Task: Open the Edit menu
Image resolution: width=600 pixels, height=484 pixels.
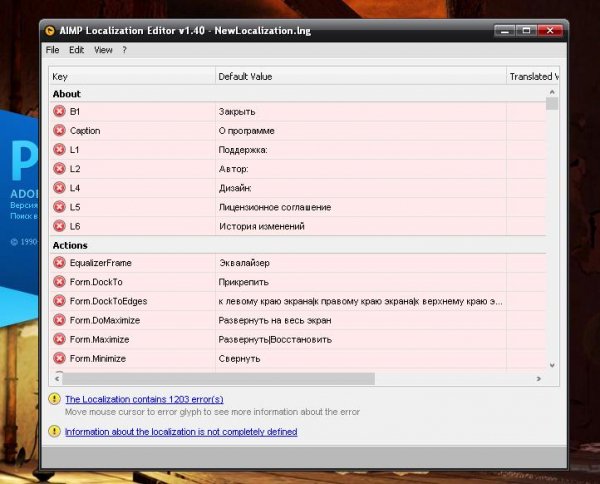Action: 77,50
